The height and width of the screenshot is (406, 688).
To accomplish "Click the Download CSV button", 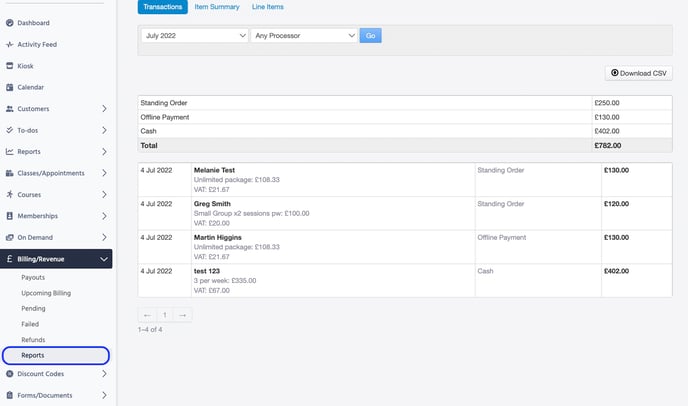I will pos(638,73).
